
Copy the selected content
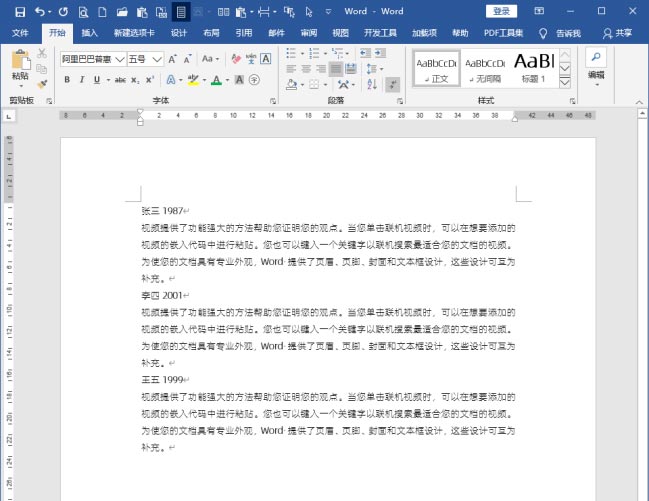coord(41,69)
